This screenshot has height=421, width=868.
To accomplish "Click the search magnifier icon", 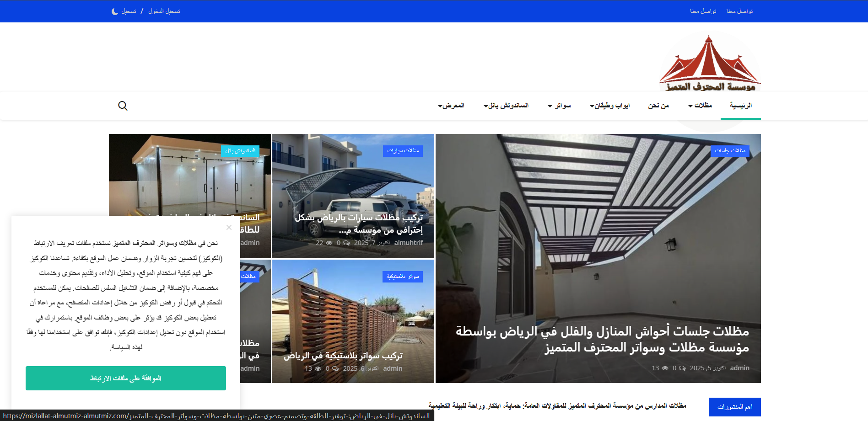I will (123, 106).
